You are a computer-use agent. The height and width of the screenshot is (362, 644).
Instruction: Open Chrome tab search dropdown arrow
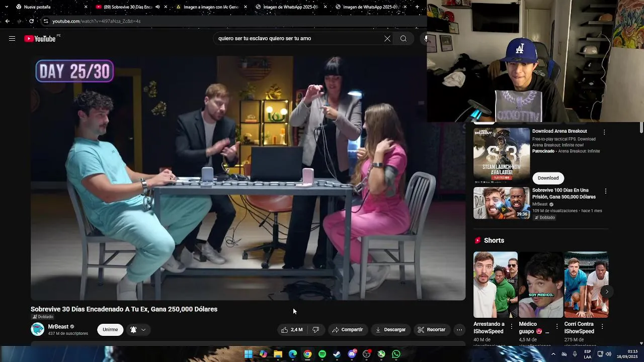pos(6,7)
